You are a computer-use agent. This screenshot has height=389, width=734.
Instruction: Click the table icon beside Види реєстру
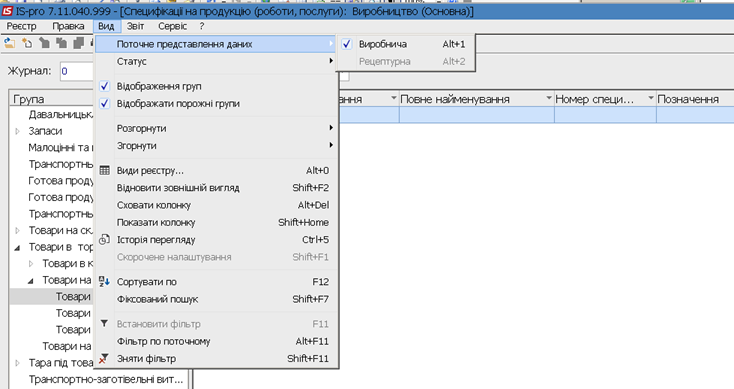point(104,170)
